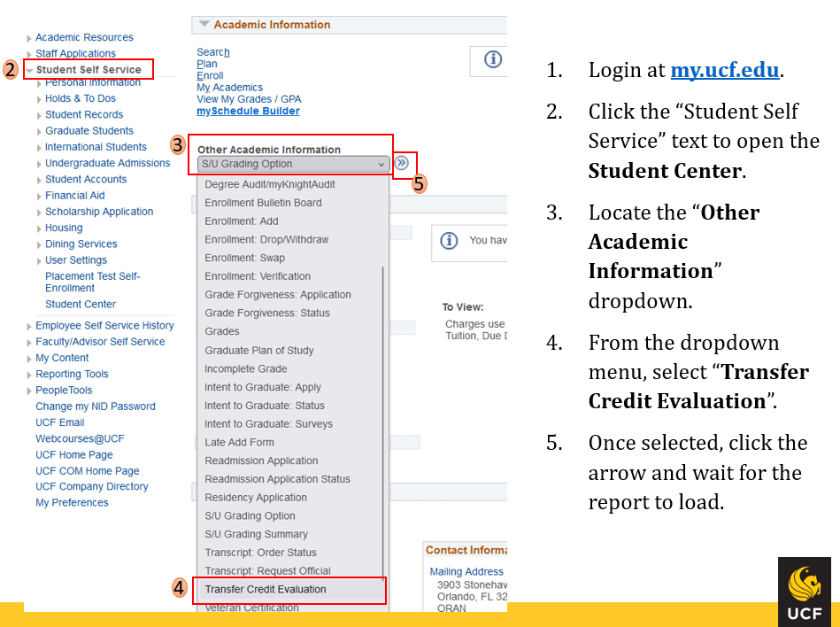This screenshot has height=627, width=840.
Task: Expand Student Records arrow
Action: pyautogui.click(x=39, y=115)
